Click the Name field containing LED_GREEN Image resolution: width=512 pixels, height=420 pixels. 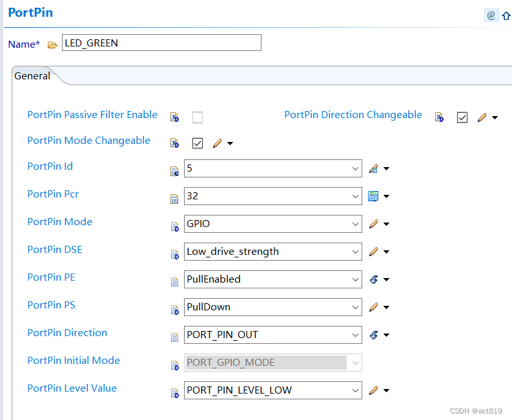pos(161,43)
